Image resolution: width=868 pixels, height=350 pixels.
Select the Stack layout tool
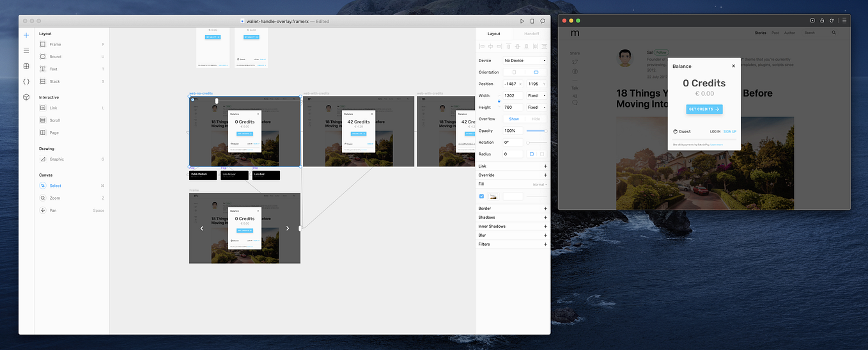[x=72, y=81]
